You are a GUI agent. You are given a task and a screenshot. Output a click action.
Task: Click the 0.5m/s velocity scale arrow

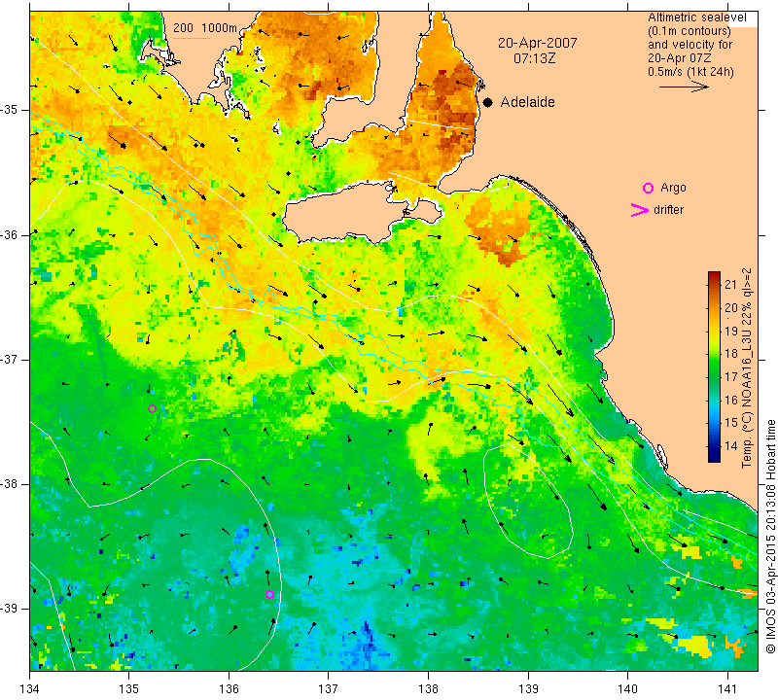[685, 87]
